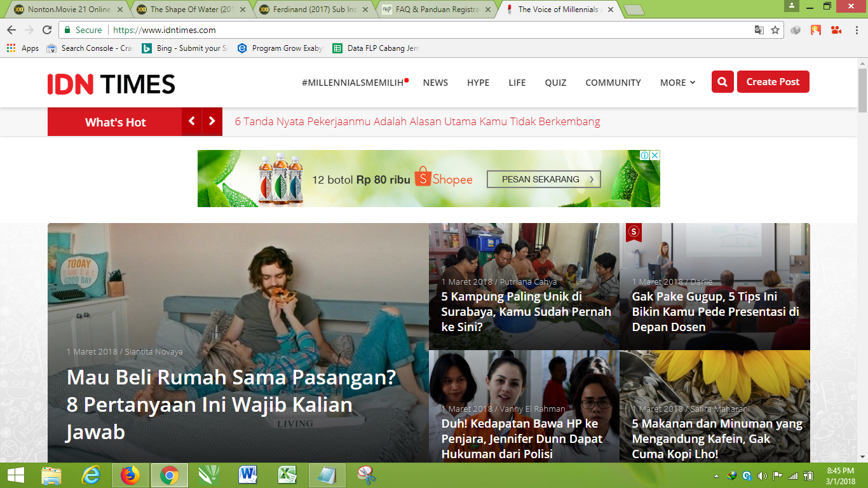Show the next What's Hot headline
Screen dimensions: 868x488
[x=212, y=121]
